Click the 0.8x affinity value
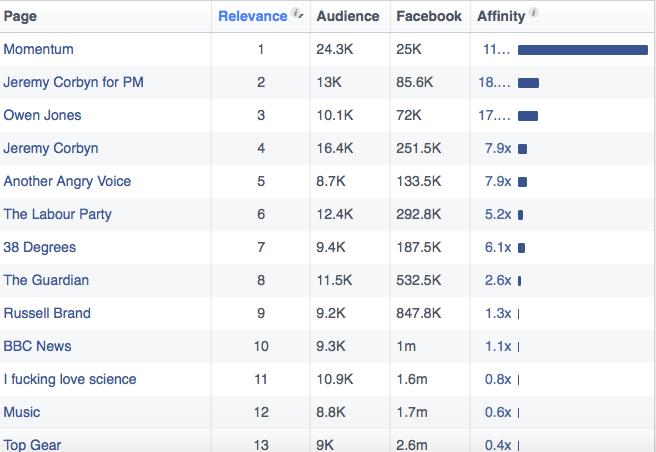The width and height of the screenshot is (656, 452). tap(498, 379)
